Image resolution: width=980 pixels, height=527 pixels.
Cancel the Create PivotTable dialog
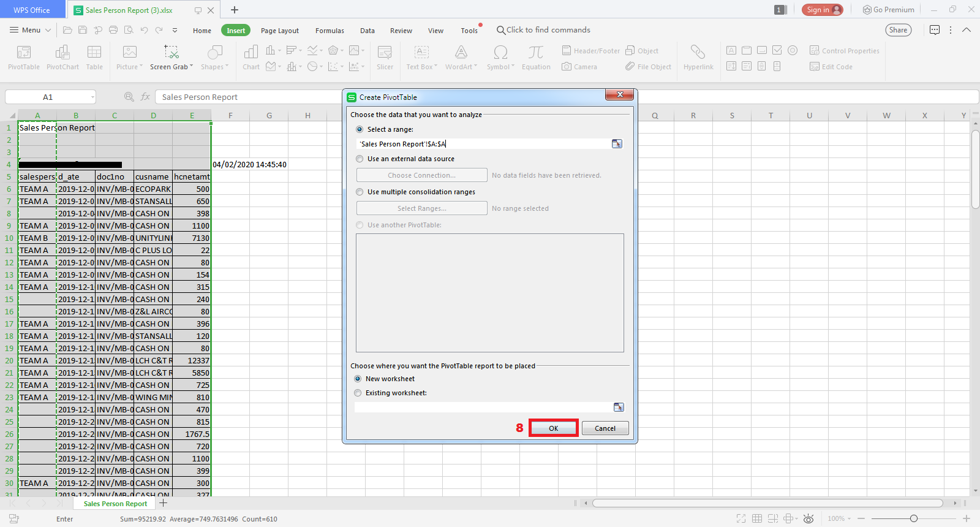click(605, 428)
